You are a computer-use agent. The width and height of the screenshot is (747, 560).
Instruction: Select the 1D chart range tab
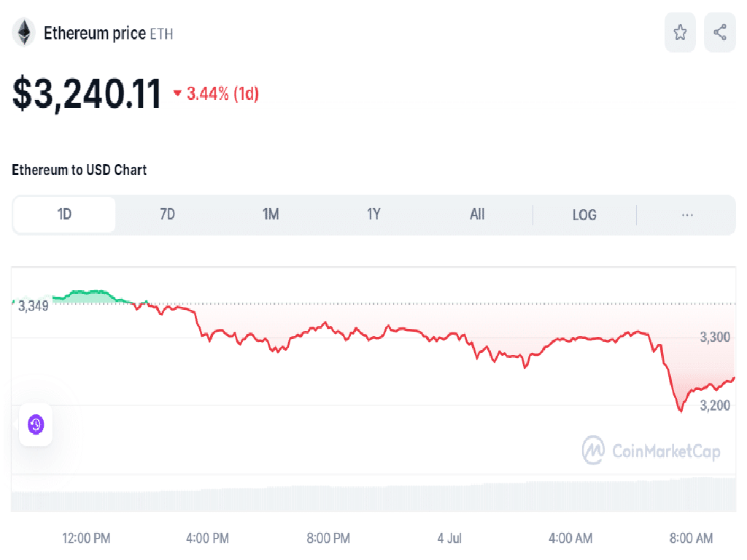pyautogui.click(x=64, y=214)
